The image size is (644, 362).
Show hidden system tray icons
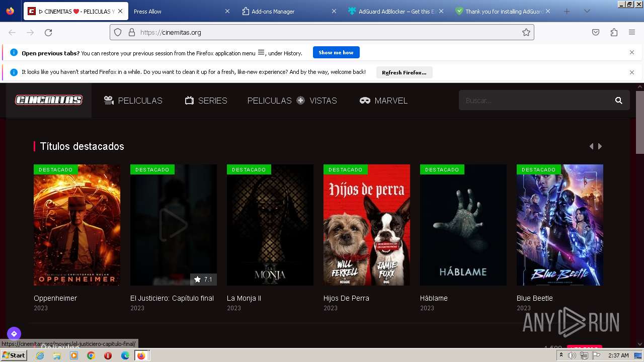pos(561,355)
